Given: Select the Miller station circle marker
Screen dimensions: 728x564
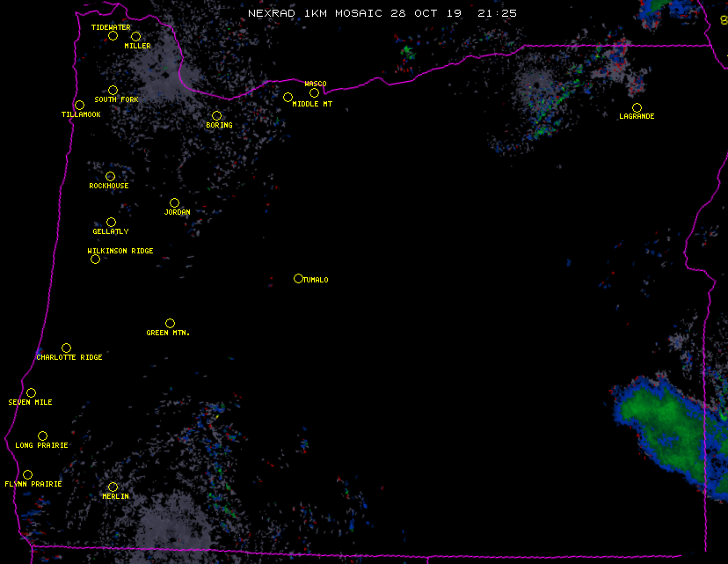Looking at the screenshot, I should click(135, 37).
